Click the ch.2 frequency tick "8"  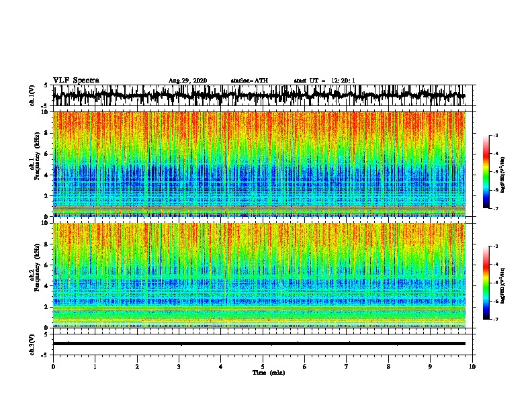click(x=46, y=244)
